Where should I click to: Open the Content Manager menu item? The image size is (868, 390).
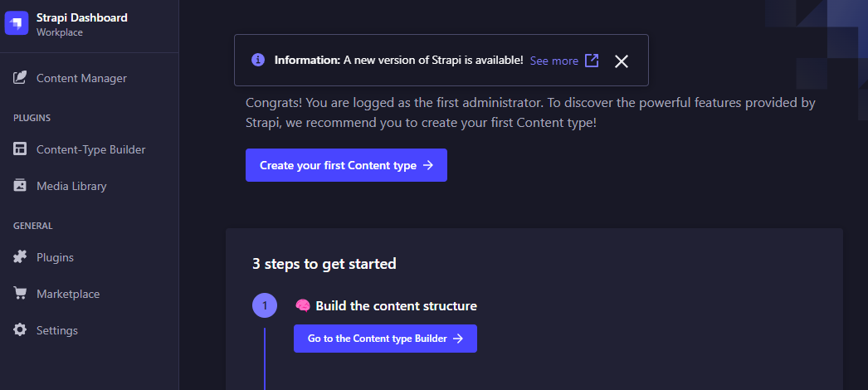81,78
